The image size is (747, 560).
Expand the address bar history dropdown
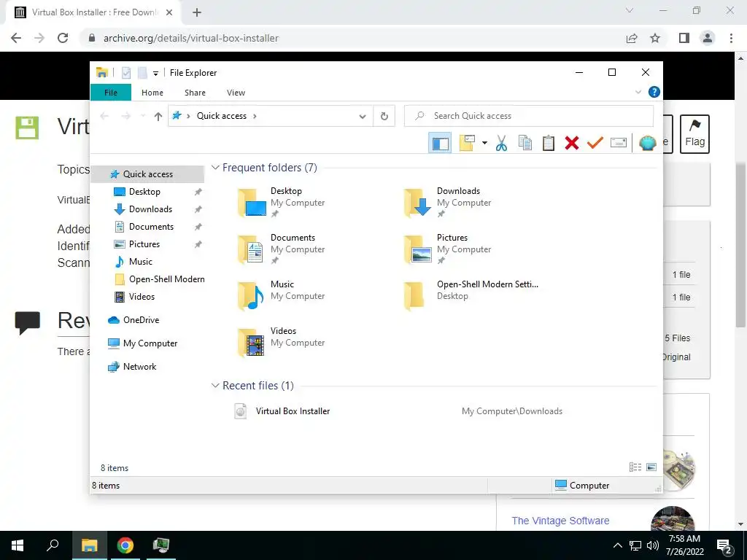pyautogui.click(x=363, y=116)
